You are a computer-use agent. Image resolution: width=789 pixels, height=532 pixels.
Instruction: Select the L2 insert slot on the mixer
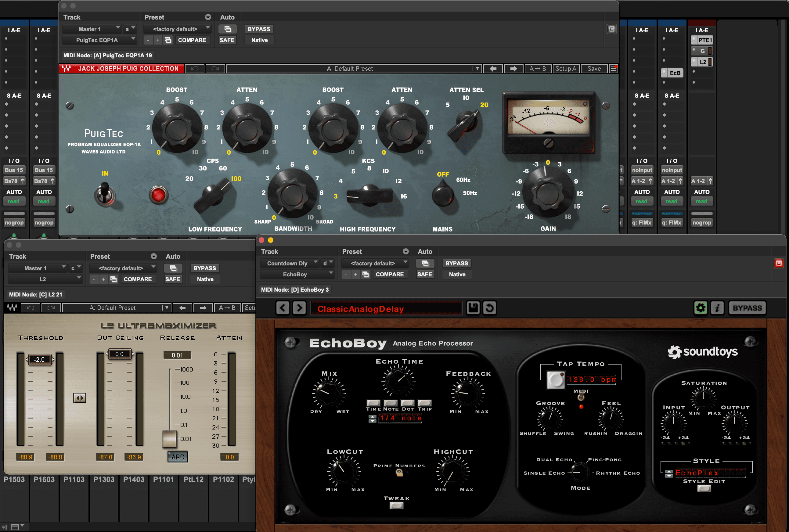[702, 62]
